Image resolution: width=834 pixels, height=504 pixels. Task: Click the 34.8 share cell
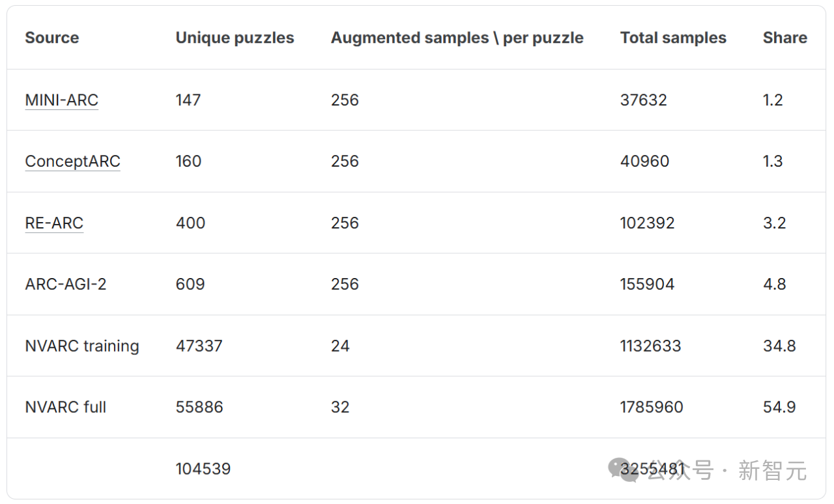coord(779,346)
